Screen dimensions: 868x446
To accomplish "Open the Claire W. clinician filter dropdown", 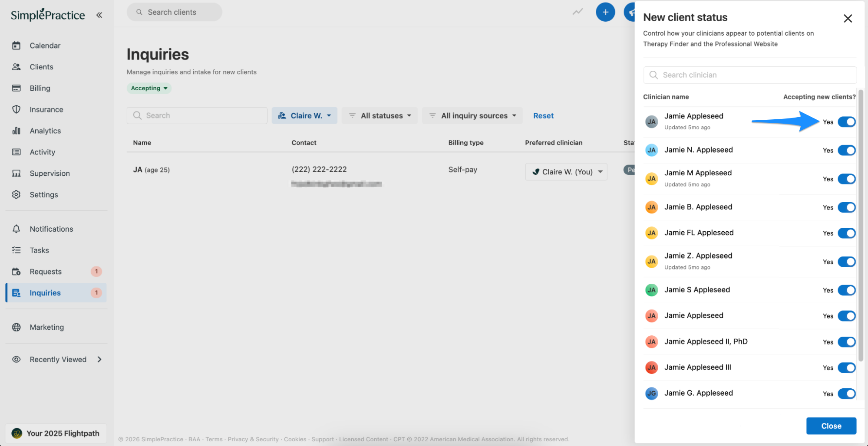I will (x=304, y=115).
